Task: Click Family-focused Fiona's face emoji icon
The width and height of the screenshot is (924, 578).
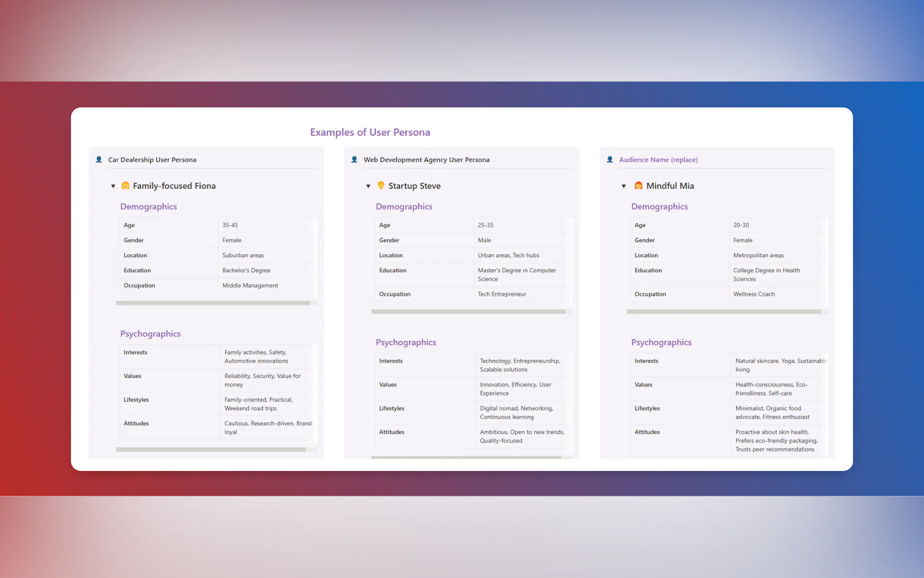Action: 125,186
